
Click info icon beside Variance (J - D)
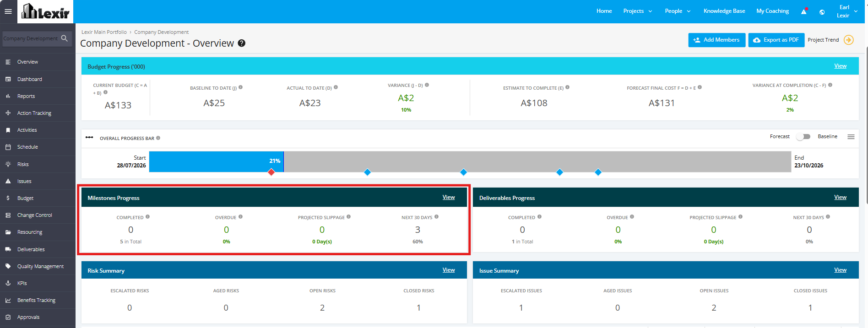point(427,85)
